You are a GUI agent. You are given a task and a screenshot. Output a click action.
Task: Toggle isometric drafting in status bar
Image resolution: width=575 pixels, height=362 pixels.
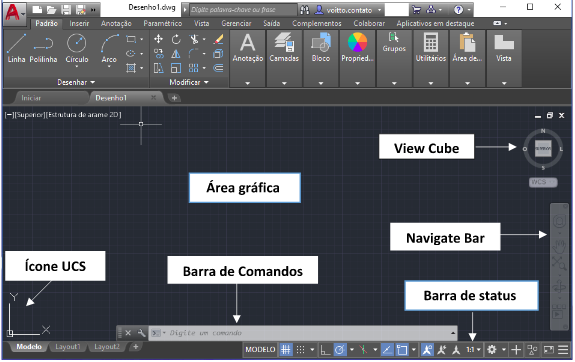click(x=363, y=350)
